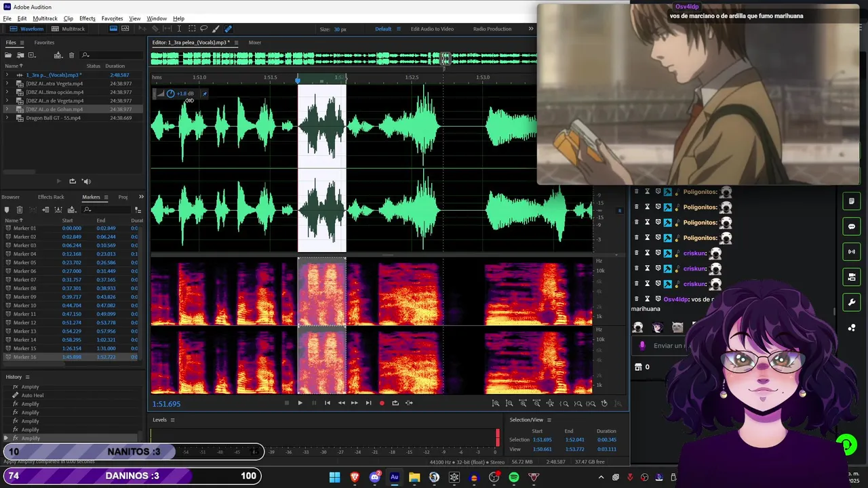Screen dimensions: 868x488
Task: Switch to the Effects Rack tab
Action: tap(51, 197)
